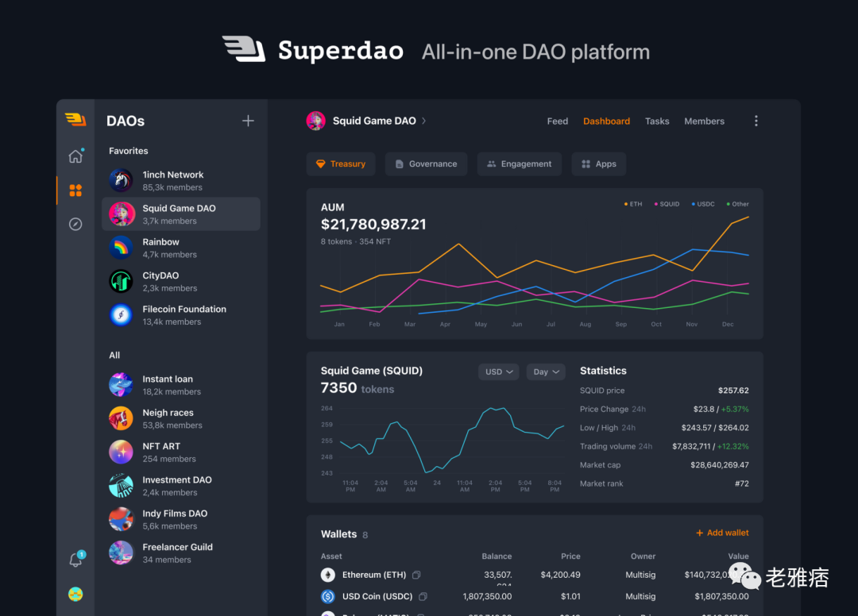The height and width of the screenshot is (616, 858).
Task: Toggle the SQUID series in chart legend
Action: pos(666,204)
